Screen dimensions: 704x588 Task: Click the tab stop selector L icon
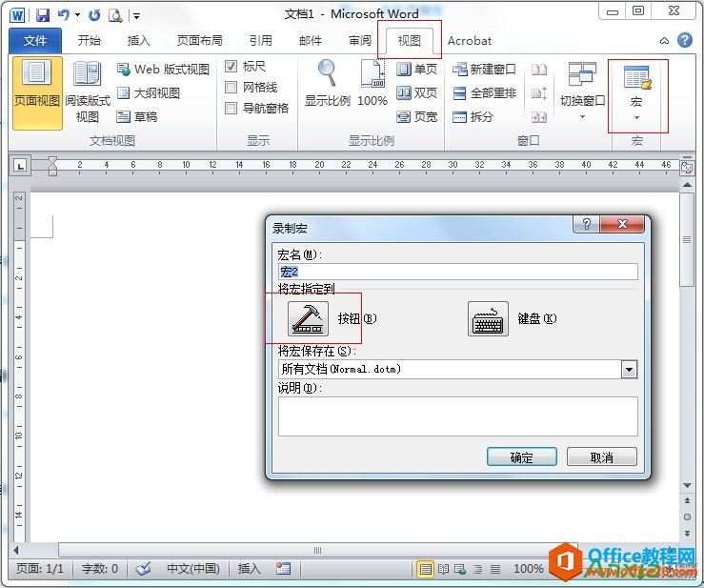click(x=20, y=166)
